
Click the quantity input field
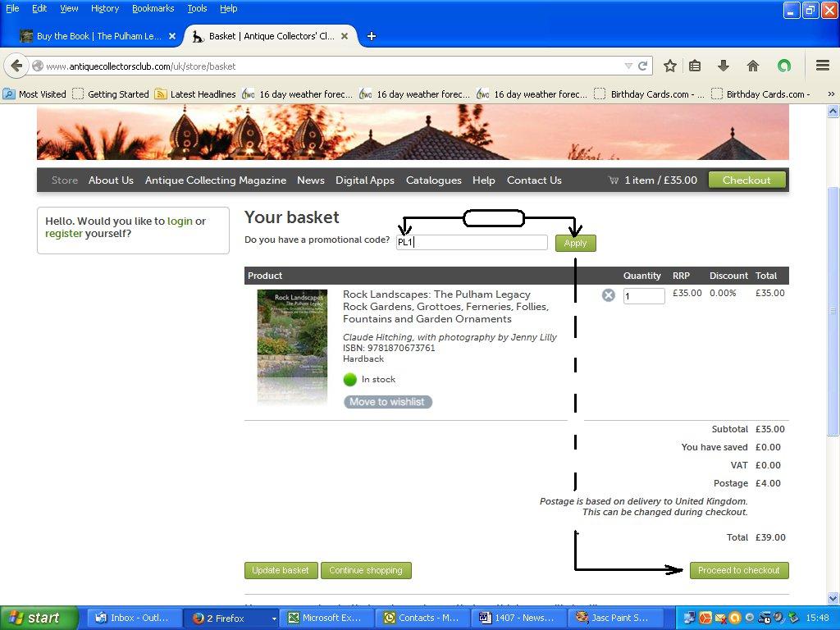(x=644, y=296)
